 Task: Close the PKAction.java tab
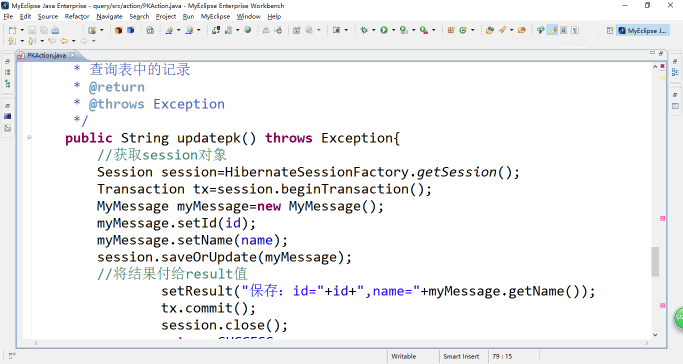click(73, 55)
